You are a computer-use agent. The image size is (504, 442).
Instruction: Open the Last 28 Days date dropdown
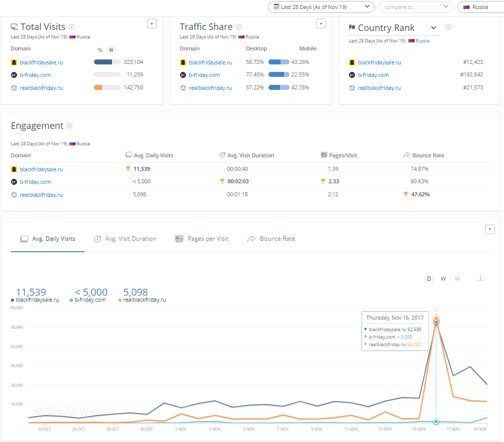pos(321,7)
